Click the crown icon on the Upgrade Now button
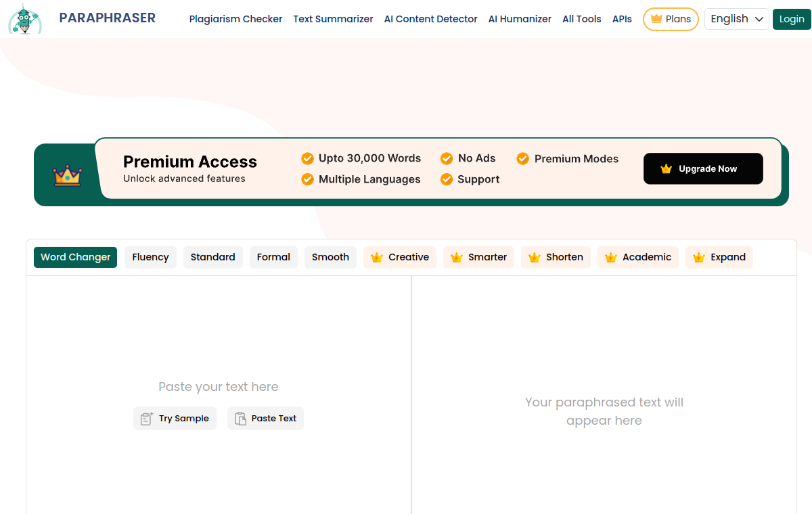812x514 pixels. pos(667,169)
